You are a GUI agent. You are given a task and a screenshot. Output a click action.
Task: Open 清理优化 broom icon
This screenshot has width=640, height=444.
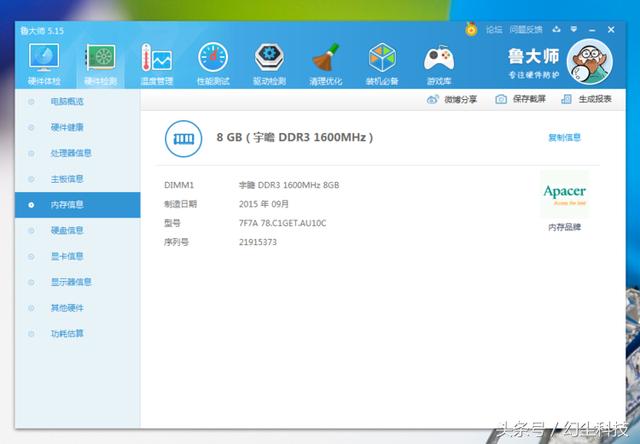point(325,58)
